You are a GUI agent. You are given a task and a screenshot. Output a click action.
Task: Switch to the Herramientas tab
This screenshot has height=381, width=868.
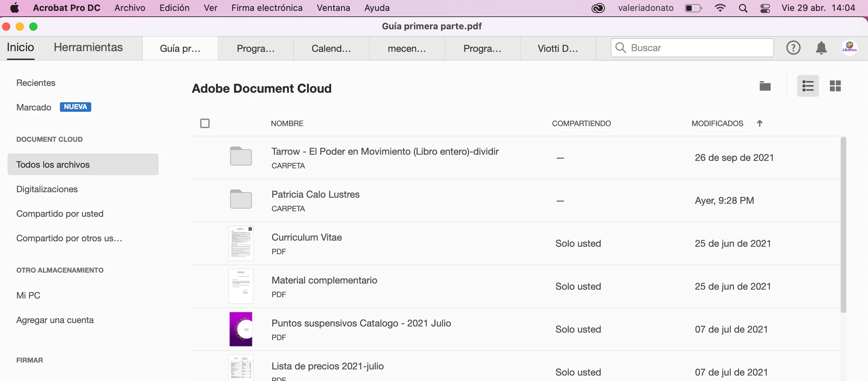88,47
